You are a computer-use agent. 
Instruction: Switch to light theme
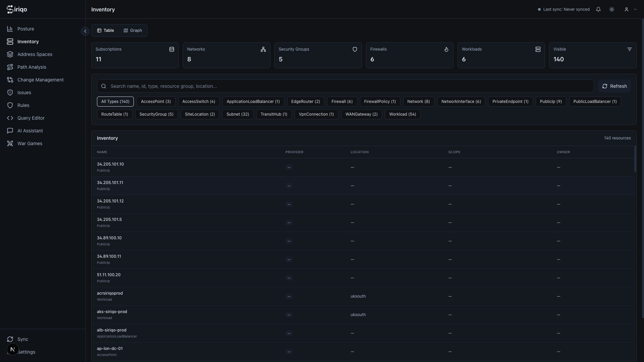[611, 9]
